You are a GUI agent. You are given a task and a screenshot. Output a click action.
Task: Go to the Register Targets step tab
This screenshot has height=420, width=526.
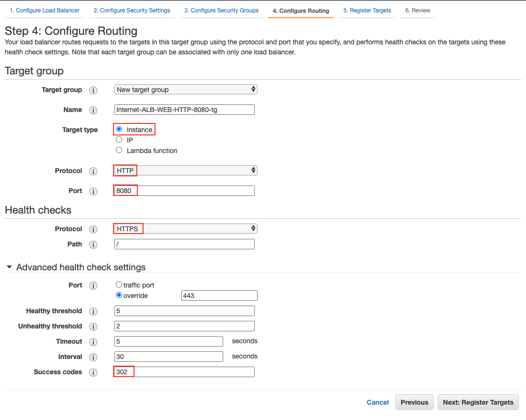pos(367,10)
